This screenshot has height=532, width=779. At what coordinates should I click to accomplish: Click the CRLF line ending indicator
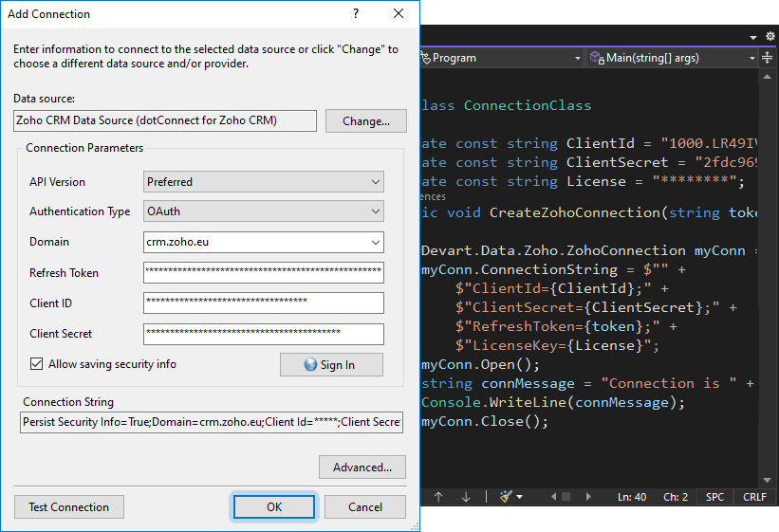click(754, 497)
